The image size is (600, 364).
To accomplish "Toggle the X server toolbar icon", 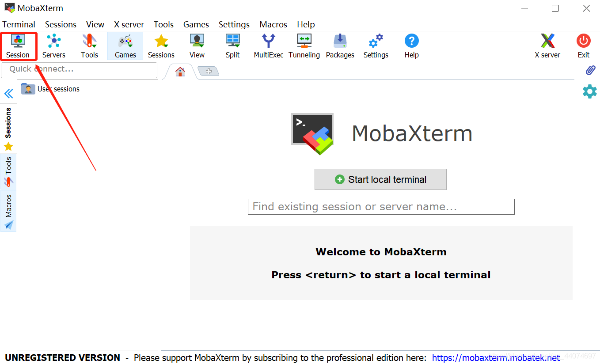I will pos(547,46).
